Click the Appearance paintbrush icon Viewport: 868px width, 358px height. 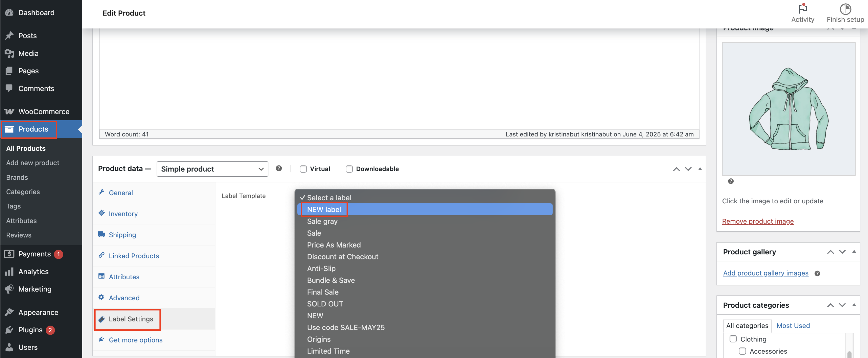9,312
